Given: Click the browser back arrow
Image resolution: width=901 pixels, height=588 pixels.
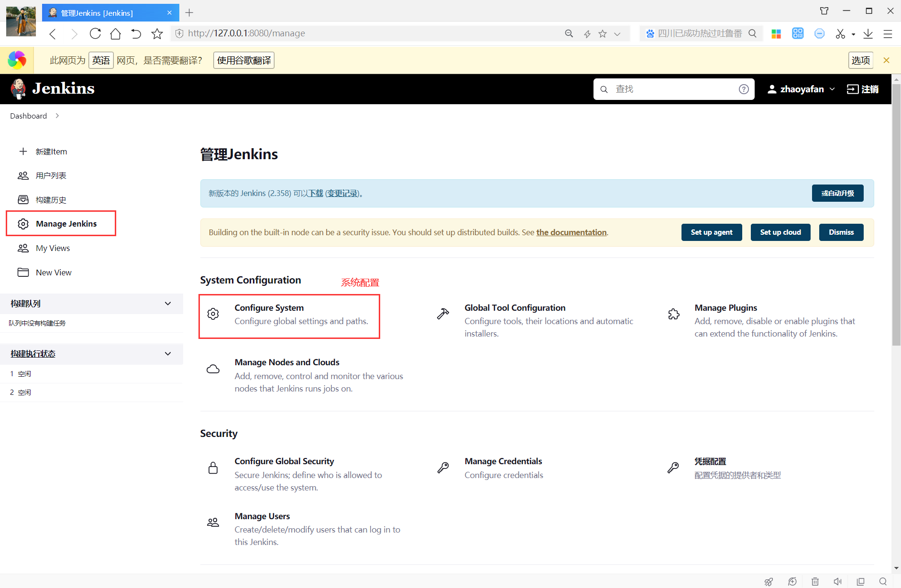Looking at the screenshot, I should tap(53, 34).
